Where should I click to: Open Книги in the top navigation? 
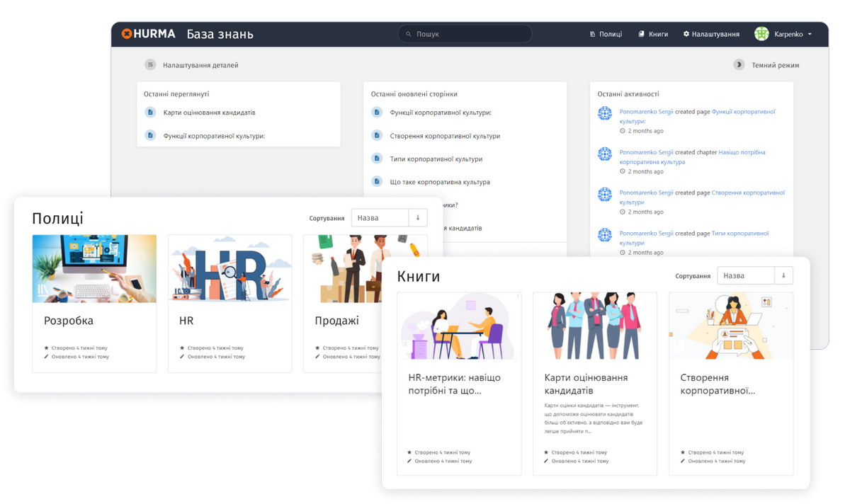point(653,34)
